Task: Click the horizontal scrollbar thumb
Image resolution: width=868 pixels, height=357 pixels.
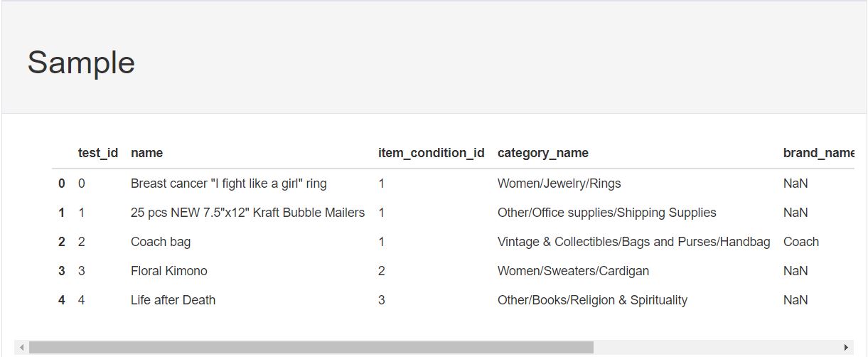Action: coord(311,347)
